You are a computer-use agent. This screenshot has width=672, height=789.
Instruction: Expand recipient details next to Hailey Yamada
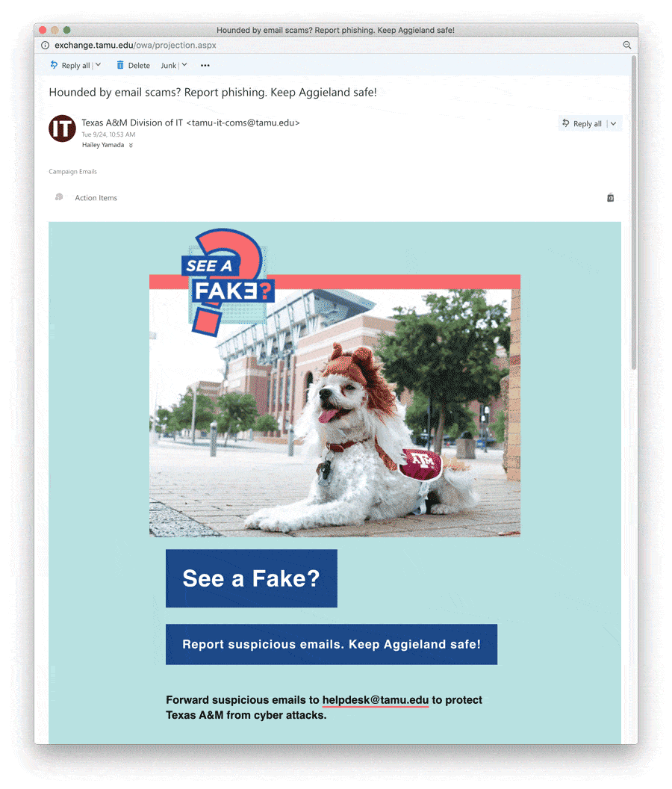point(131,146)
